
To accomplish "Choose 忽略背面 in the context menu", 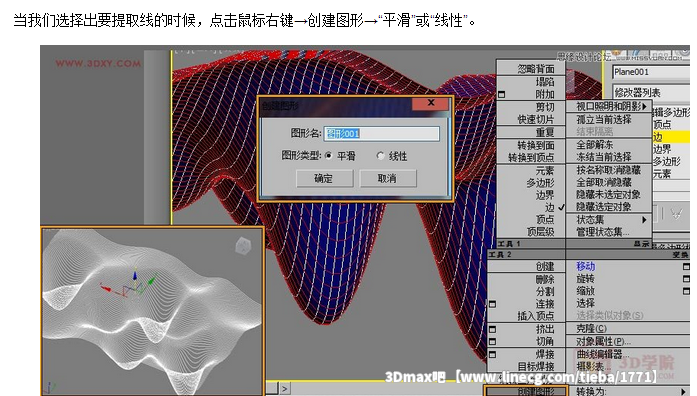I will click(531, 69).
